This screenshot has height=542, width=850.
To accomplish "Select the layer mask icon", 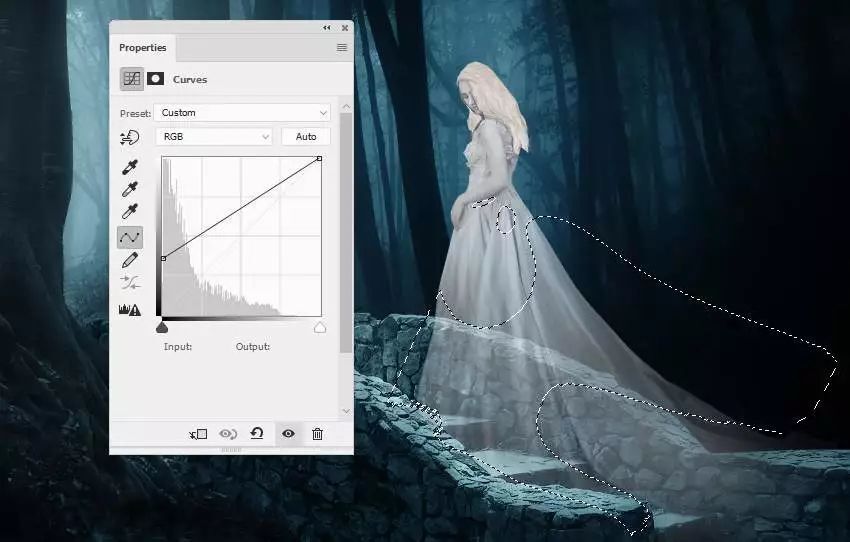I will (156, 79).
